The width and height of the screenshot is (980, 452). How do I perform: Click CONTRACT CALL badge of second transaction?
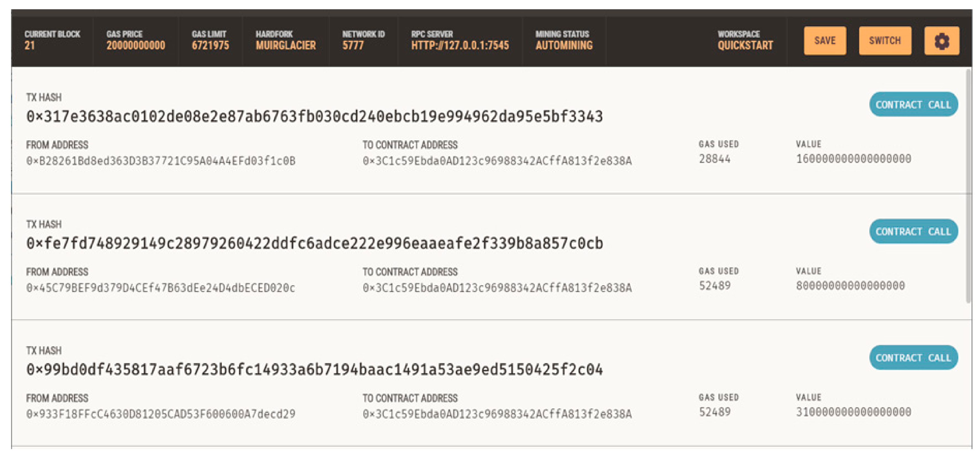913,231
